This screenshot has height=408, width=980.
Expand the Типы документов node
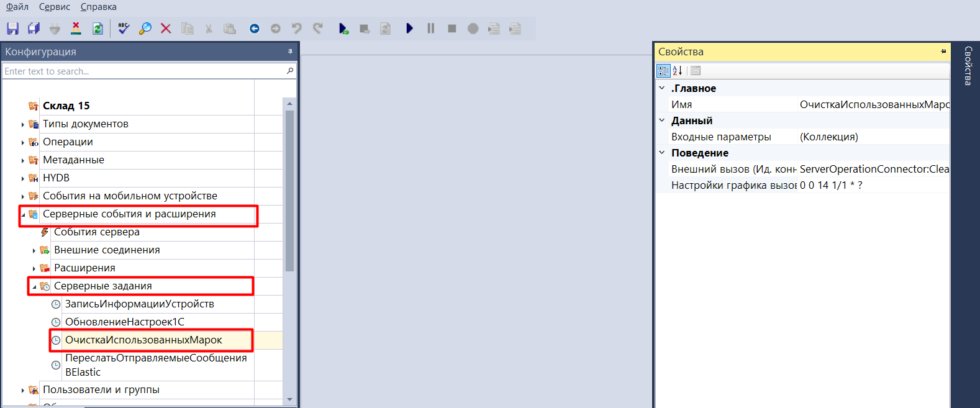(x=23, y=125)
